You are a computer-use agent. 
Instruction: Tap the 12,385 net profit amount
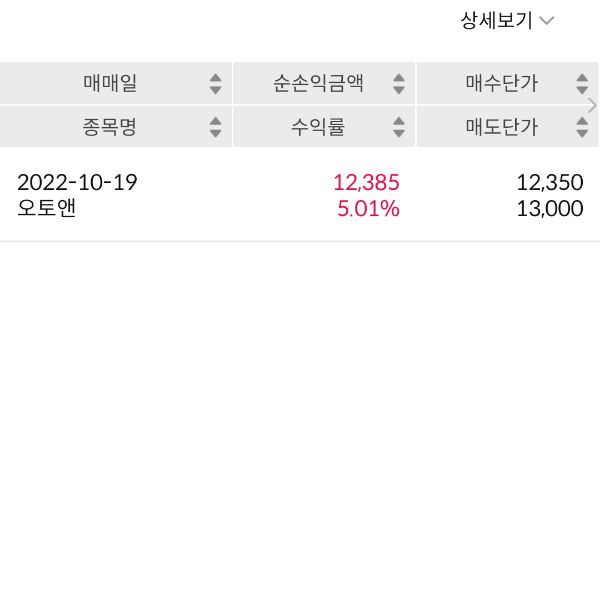366,183
